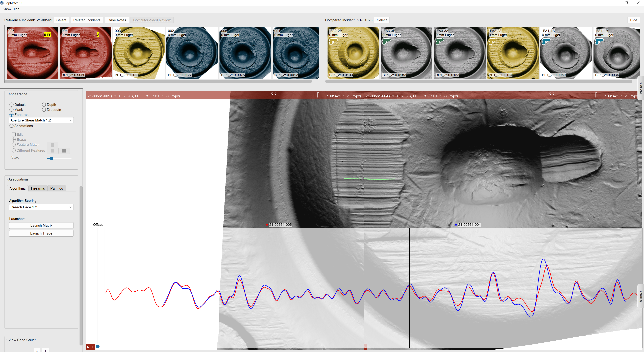Click teal firearm icon on FA1-1A thumbnail
Image resolution: width=644 pixels, height=352 pixels.
(x=546, y=41)
